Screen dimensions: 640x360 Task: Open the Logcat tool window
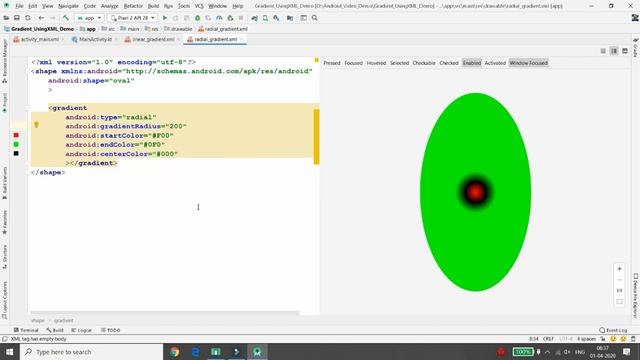(81, 330)
